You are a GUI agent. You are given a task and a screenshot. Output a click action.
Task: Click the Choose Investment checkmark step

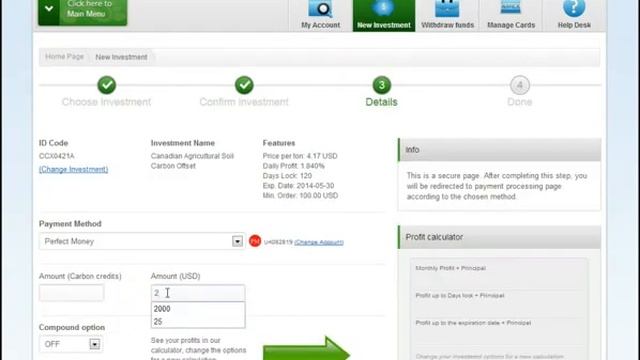click(107, 85)
